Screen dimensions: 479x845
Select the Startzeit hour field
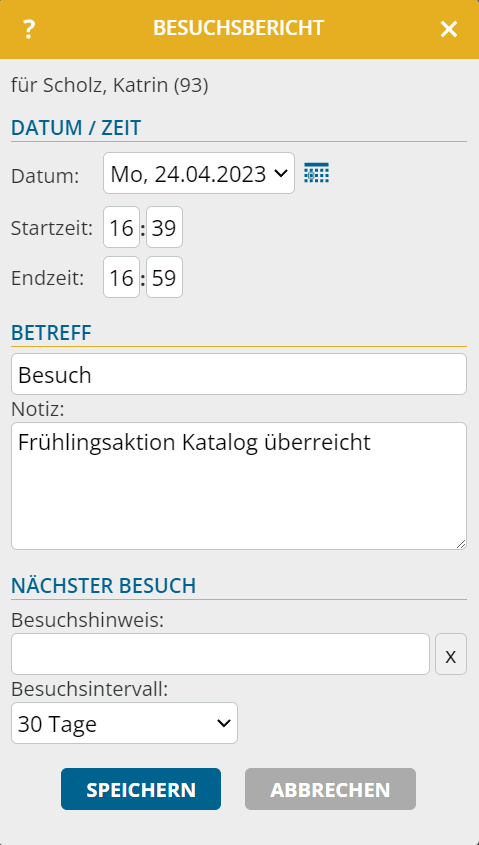pyautogui.click(x=121, y=227)
